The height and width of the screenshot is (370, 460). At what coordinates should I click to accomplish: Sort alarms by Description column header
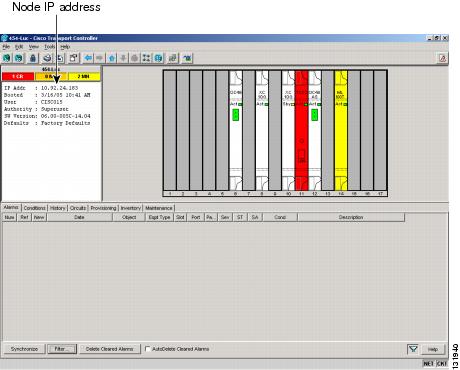[x=351, y=217]
